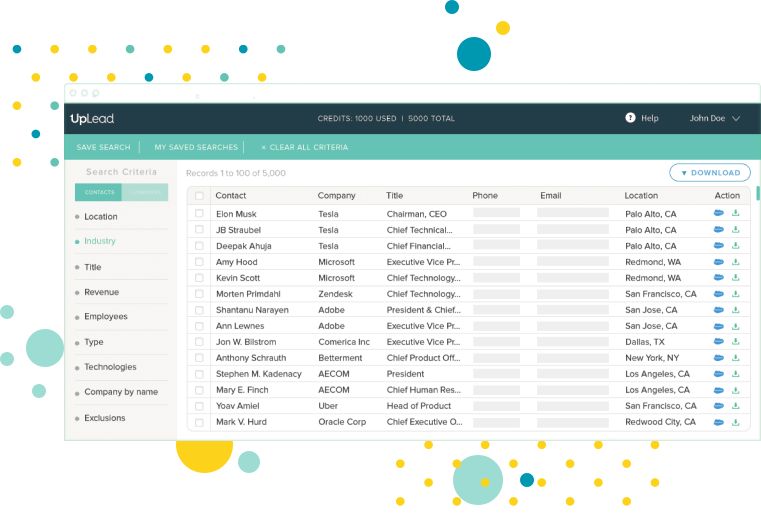Expand the Location search criteria
Image resolution: width=761 pixels, height=516 pixels.
[x=100, y=216]
